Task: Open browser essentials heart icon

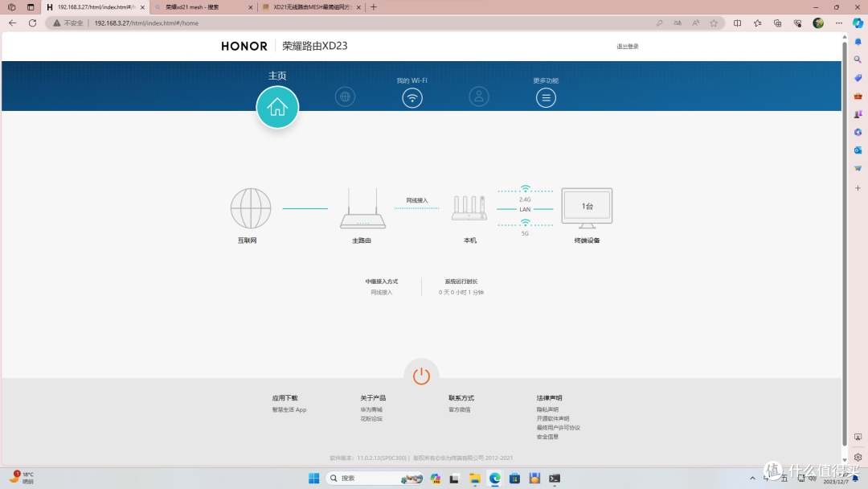Action: point(798,23)
